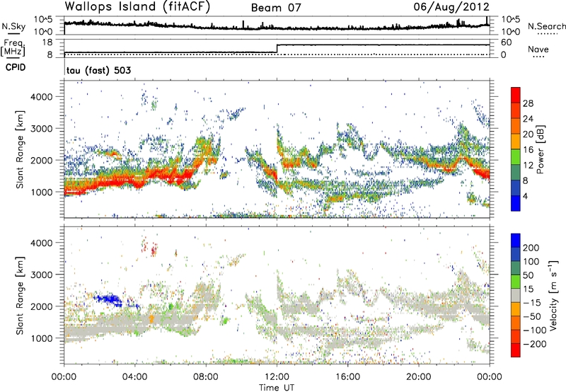Click the N.Sky axis label
The width and height of the screenshot is (566, 392).
tap(13, 26)
